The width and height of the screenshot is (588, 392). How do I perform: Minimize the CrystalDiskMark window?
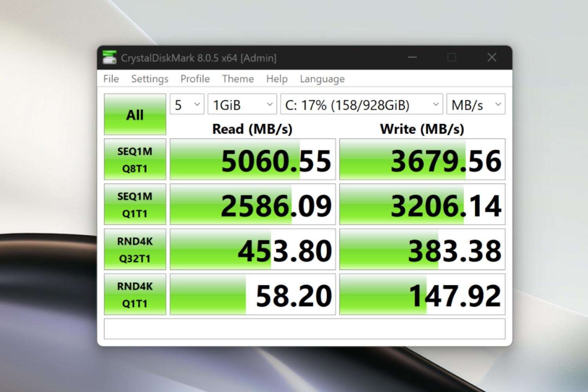coord(412,57)
